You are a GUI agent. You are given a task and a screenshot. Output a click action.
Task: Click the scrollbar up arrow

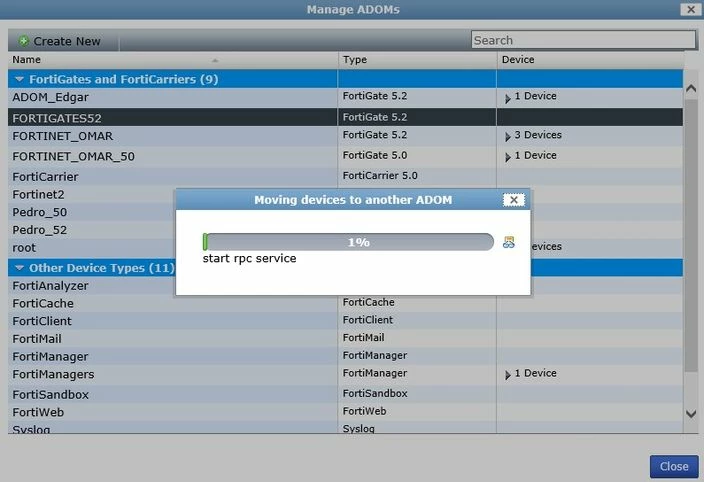[x=691, y=88]
